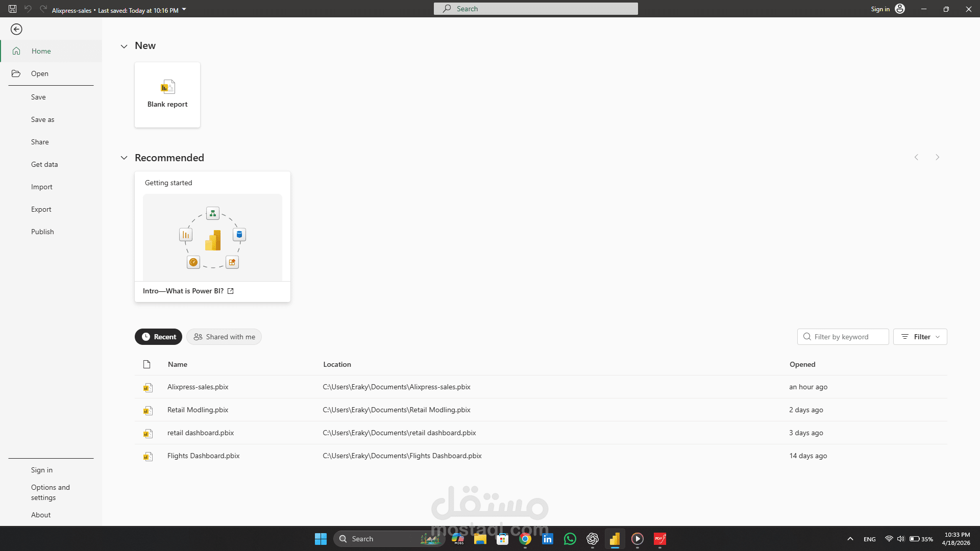The width and height of the screenshot is (980, 551).
Task: Open the Getting started card illustration
Action: (x=212, y=237)
